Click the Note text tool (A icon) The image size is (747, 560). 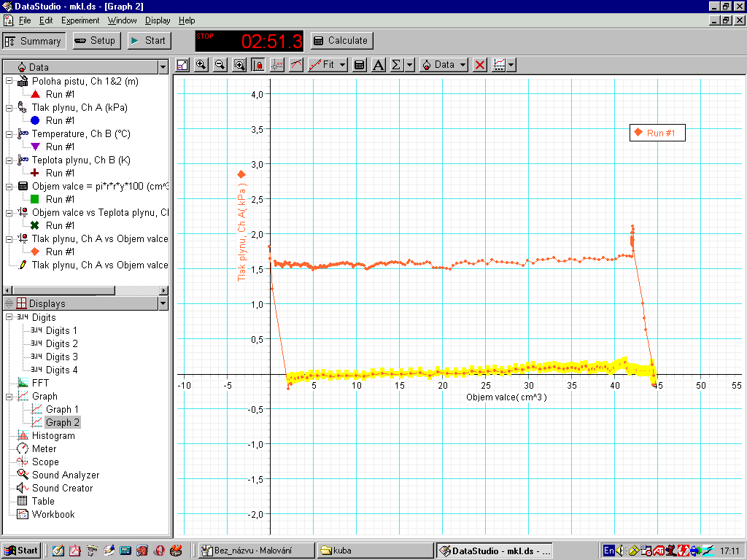pos(378,65)
